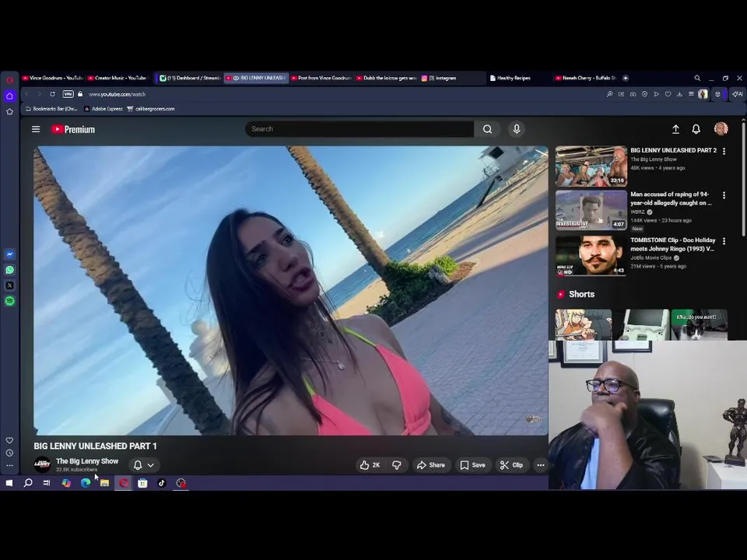Open The Big Lenny Show channel link
Viewport: 747px width, 560px height.
(87, 461)
